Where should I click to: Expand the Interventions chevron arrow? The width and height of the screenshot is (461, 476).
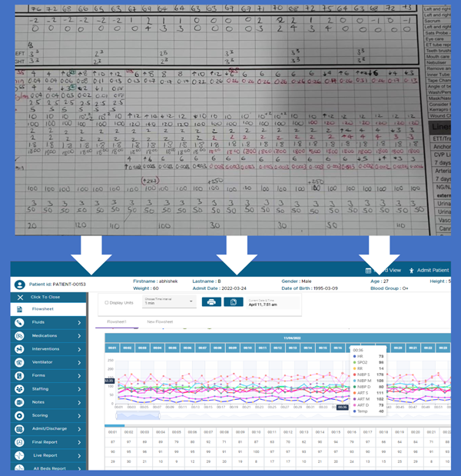click(79, 349)
